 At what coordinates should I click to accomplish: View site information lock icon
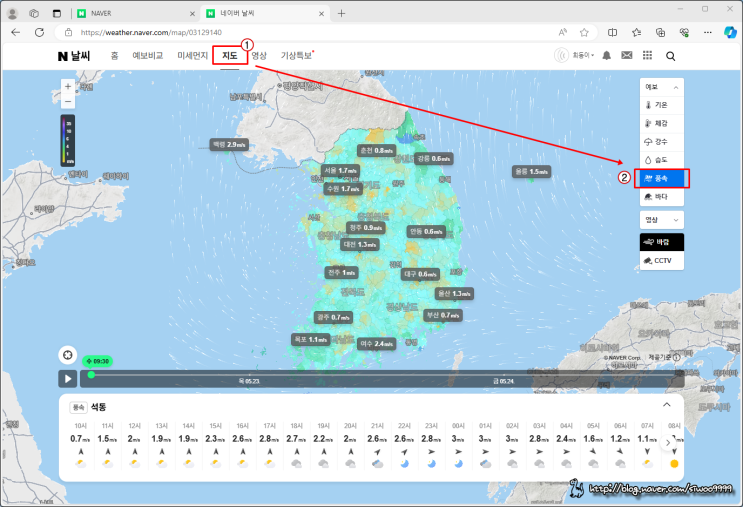69,32
